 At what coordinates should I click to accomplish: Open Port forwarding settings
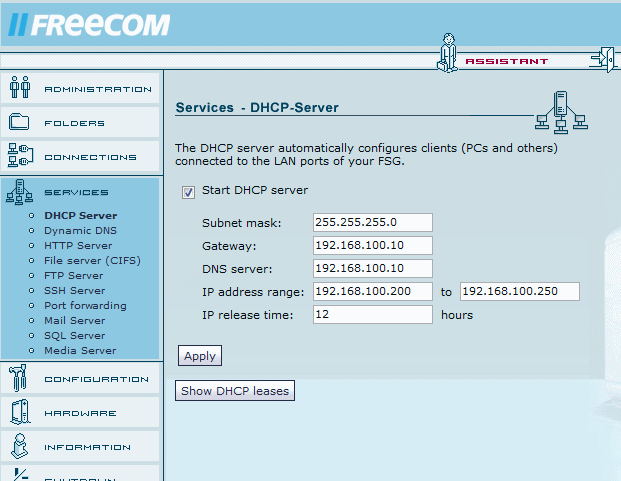85,305
